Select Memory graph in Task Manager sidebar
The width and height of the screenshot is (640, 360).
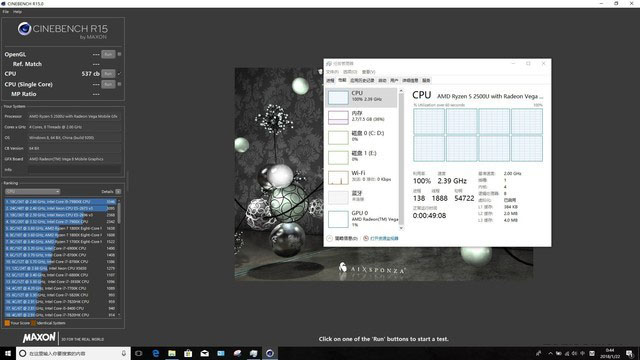[338, 117]
